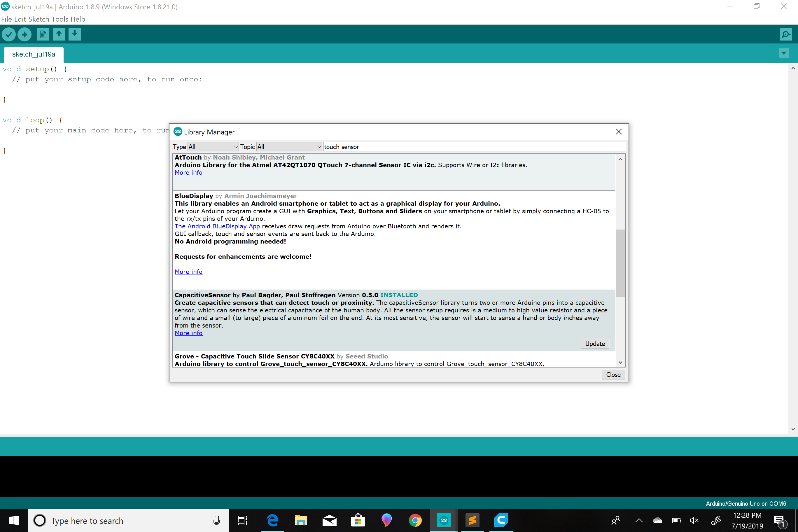
Task: Click 'void setup()' line in editor
Action: pyautogui.click(x=35, y=69)
